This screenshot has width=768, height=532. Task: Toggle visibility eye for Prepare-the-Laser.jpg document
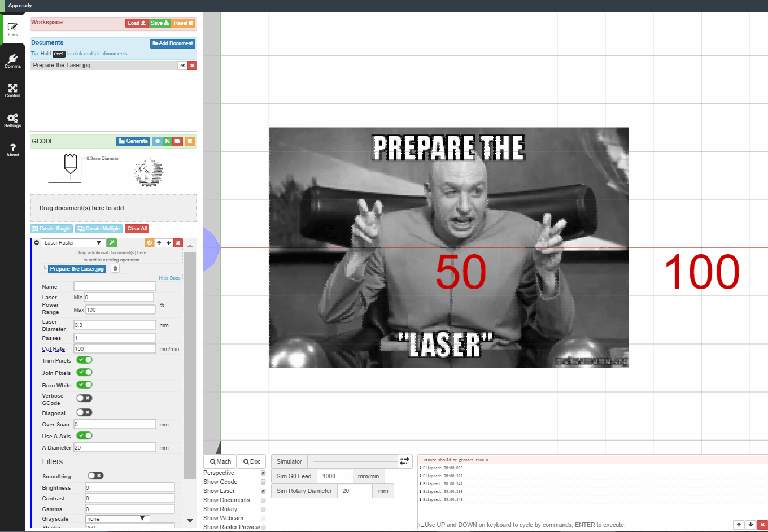pos(182,66)
